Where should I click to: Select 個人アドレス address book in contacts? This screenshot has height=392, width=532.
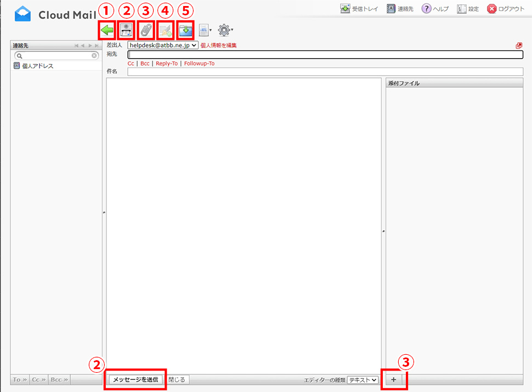pyautogui.click(x=37, y=66)
